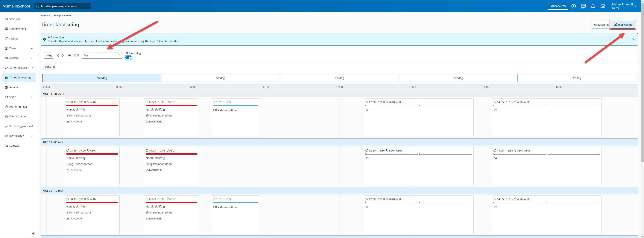Viewport: 644px width, 238px height.
Task: Switch to the tirsdag tab
Action: pyautogui.click(x=220, y=78)
